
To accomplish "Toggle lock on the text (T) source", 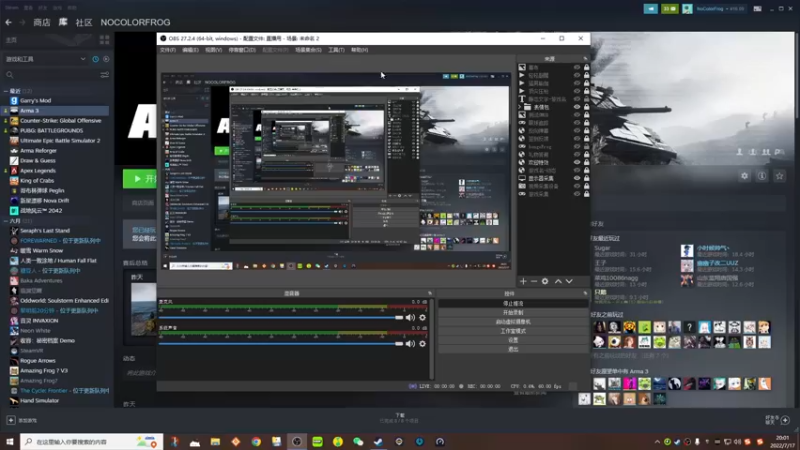I will click(x=586, y=99).
